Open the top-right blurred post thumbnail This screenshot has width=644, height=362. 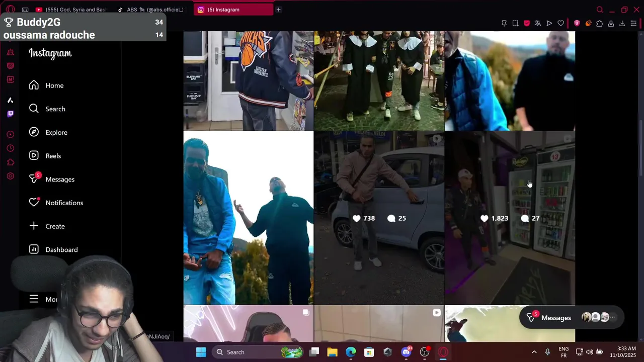(510, 80)
